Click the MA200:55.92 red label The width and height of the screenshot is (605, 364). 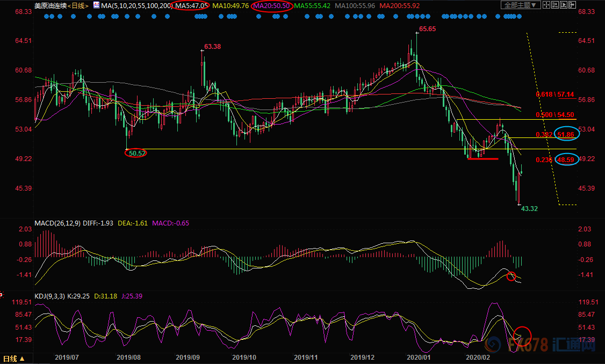[399, 6]
